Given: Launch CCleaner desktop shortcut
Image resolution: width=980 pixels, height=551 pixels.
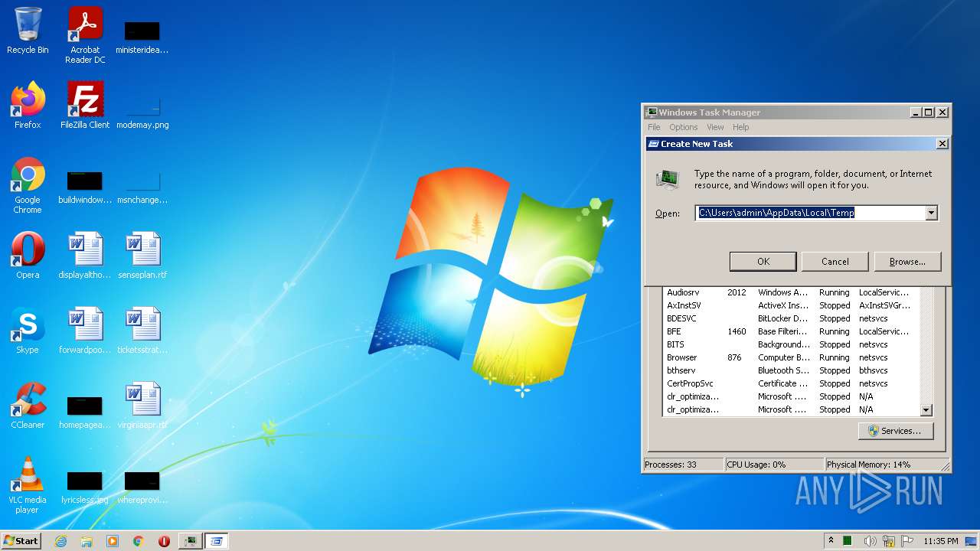Looking at the screenshot, I should [x=28, y=406].
